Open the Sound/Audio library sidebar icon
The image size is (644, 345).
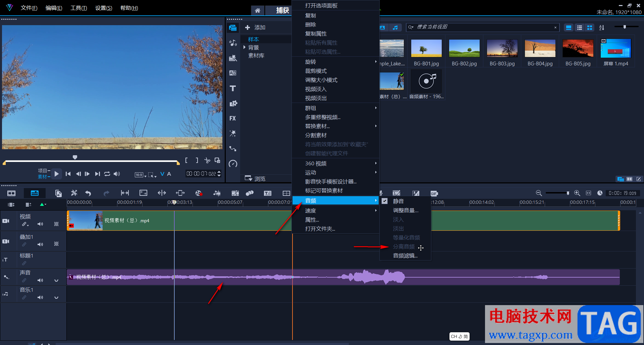coord(233,43)
